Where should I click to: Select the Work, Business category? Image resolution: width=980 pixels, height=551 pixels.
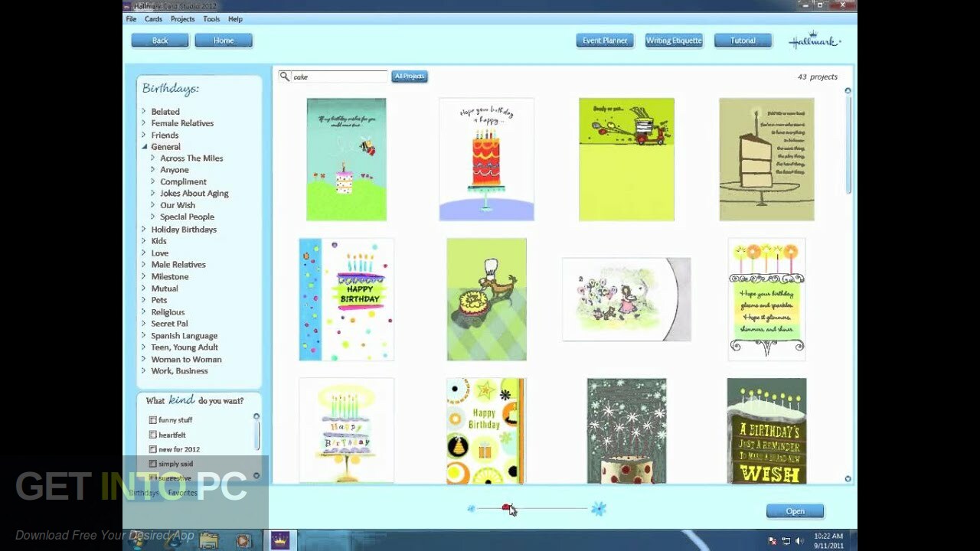click(179, 371)
